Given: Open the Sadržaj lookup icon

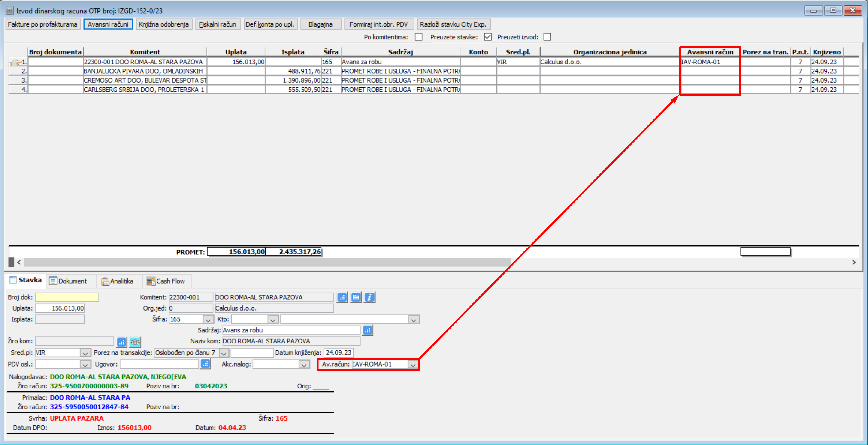Looking at the screenshot, I should (367, 330).
